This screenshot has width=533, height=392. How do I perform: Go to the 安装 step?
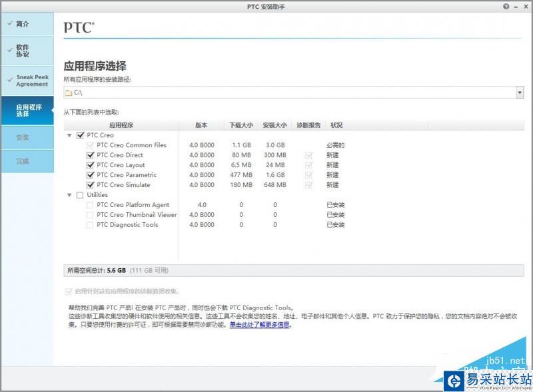[27, 138]
